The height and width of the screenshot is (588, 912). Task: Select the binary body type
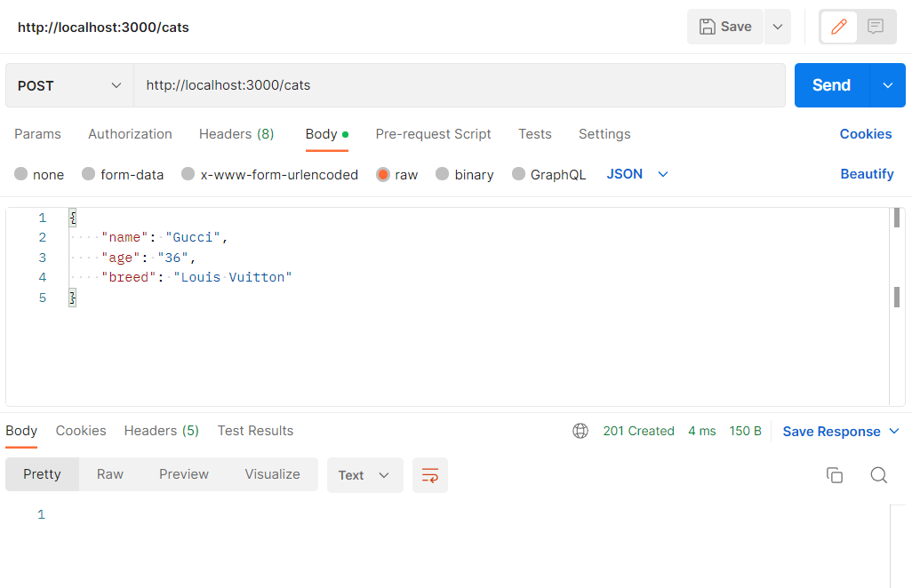(x=465, y=174)
